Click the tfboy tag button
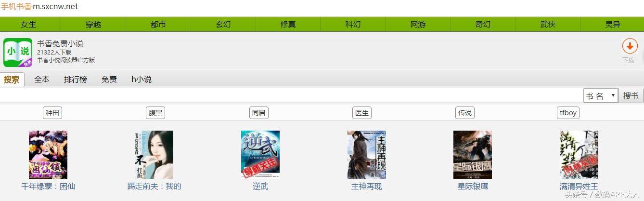Image resolution: width=644 pixels, height=201 pixels. tap(568, 113)
